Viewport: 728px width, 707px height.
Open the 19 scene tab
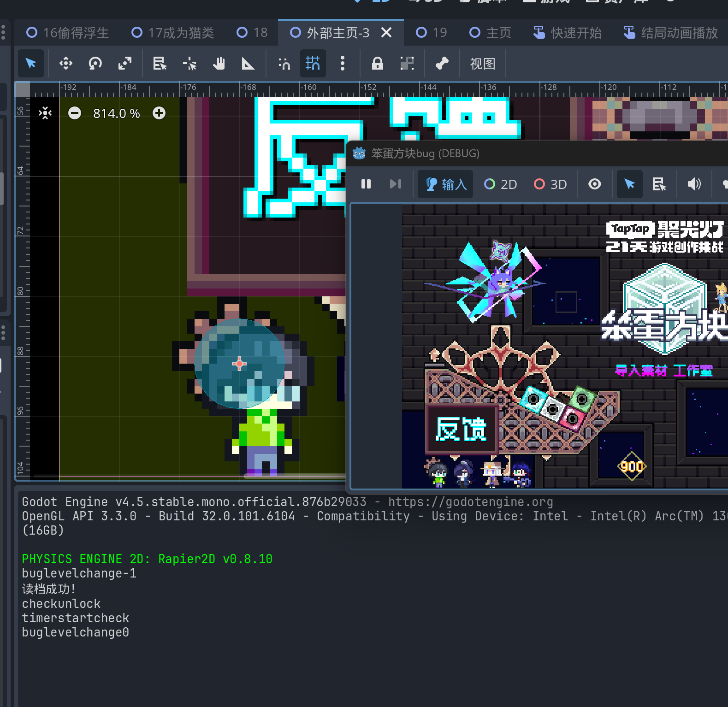point(432,33)
